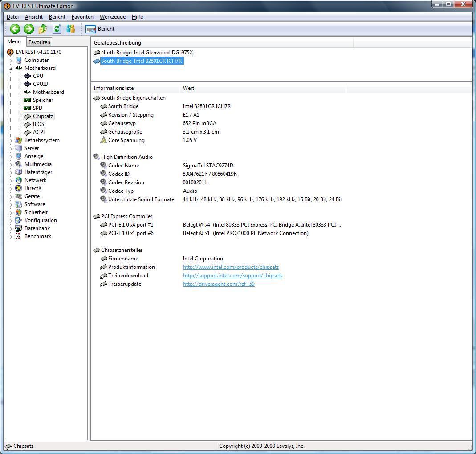Click the DirectX icon in tree
This screenshot has height=454, width=476.
point(19,188)
